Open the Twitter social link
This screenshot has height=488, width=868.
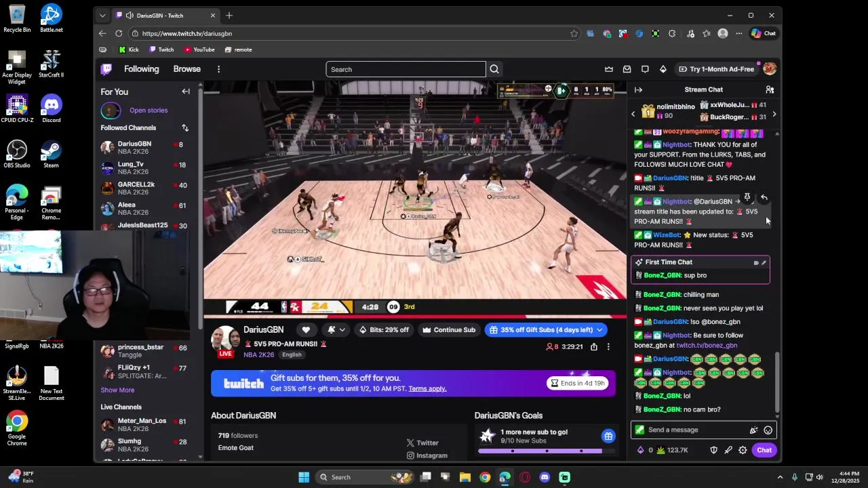pos(422,443)
